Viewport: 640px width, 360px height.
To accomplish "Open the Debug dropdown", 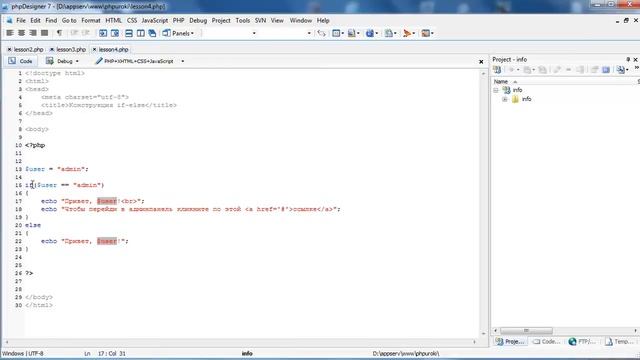I will point(62,61).
